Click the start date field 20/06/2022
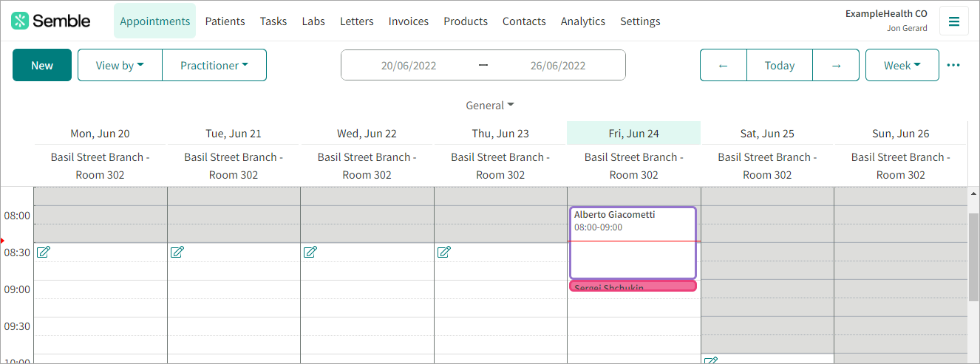The height and width of the screenshot is (364, 980). tap(409, 65)
